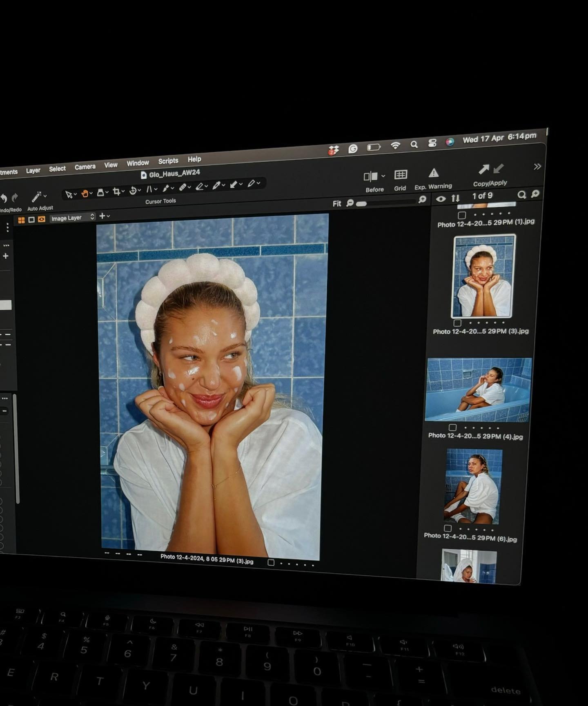Select the Crop tool

pyautogui.click(x=117, y=192)
